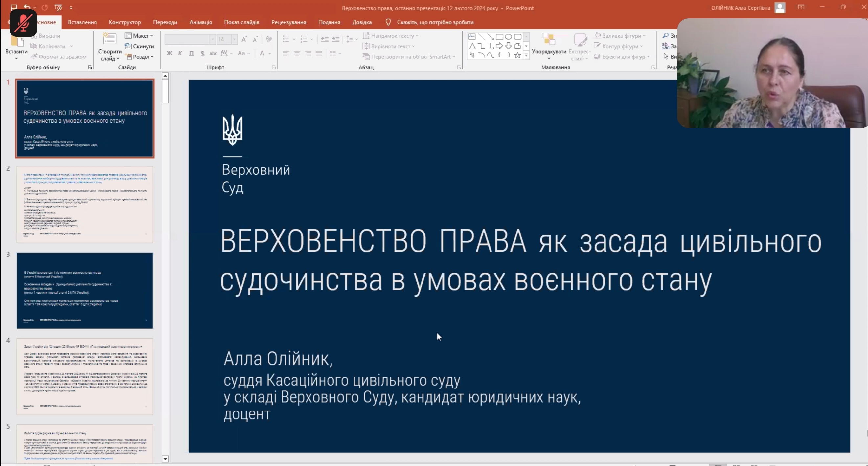Open the Вставлення ribbon tab
The image size is (868, 466).
82,22
